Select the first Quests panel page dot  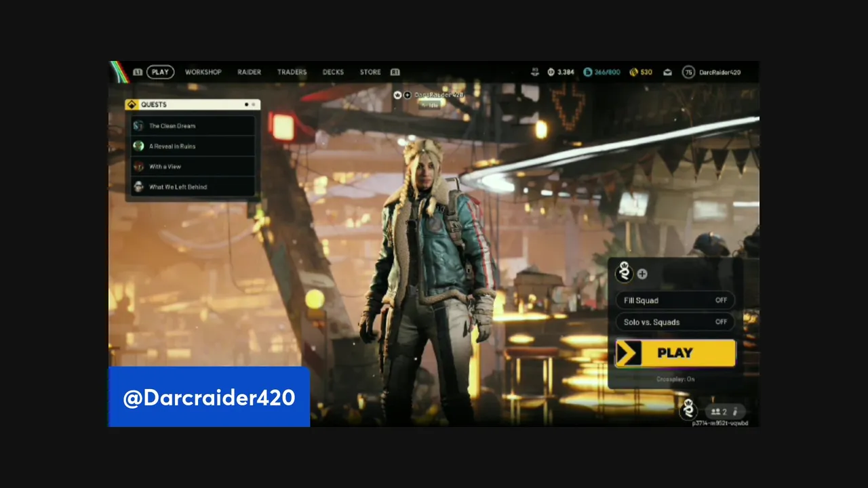click(x=246, y=104)
